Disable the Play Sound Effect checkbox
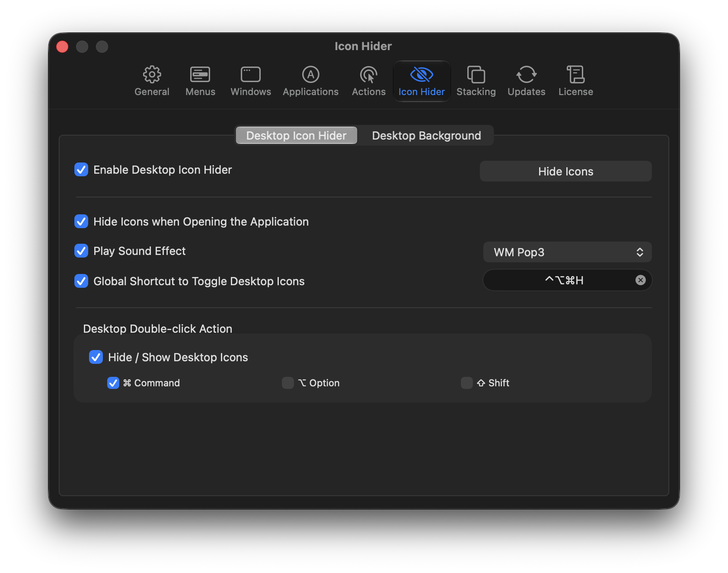 click(81, 251)
